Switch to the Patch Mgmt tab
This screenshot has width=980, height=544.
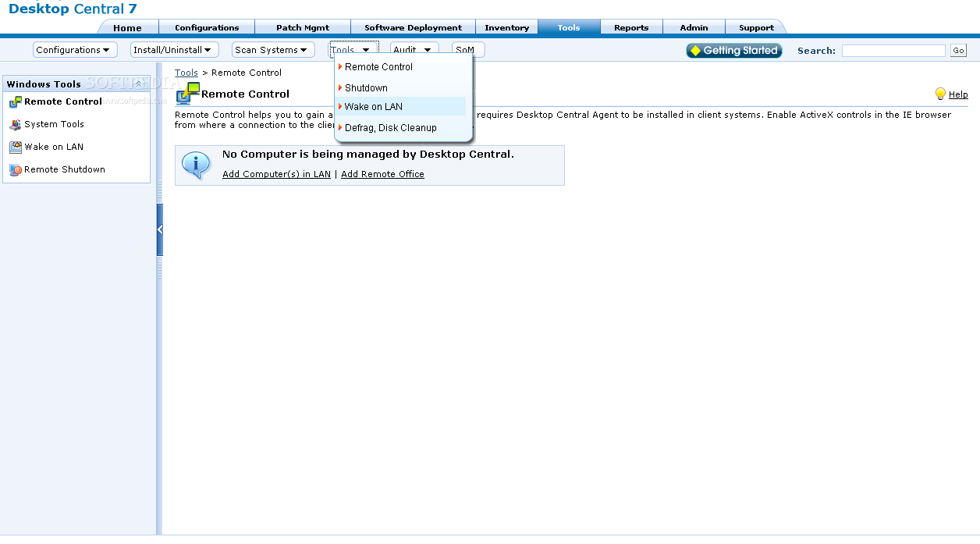click(303, 27)
